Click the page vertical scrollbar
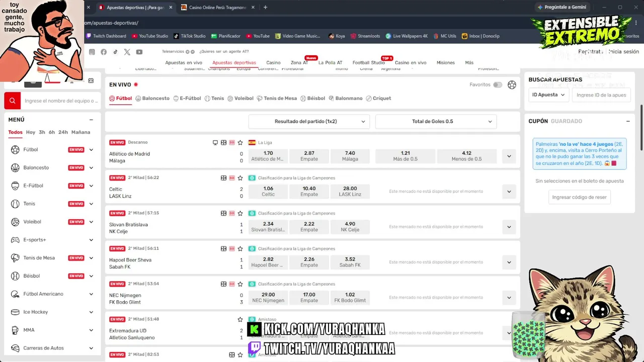 641,128
